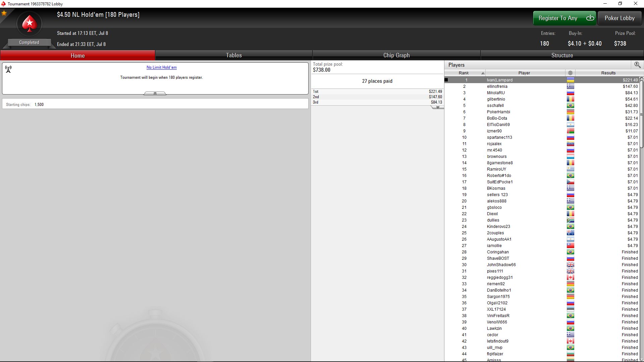Viewport: 644px width, 362px height.
Task: Click brownours' Luxembourg flag icon
Action: click(570, 157)
